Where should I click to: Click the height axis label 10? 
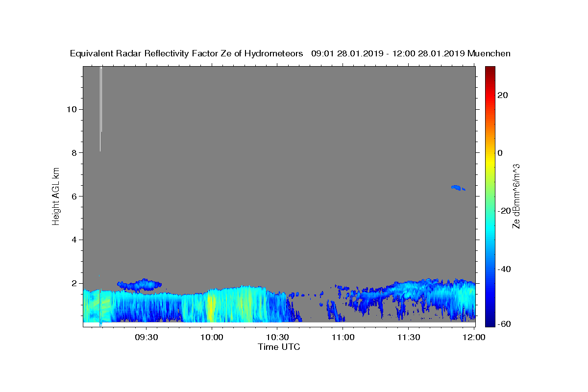71,109
